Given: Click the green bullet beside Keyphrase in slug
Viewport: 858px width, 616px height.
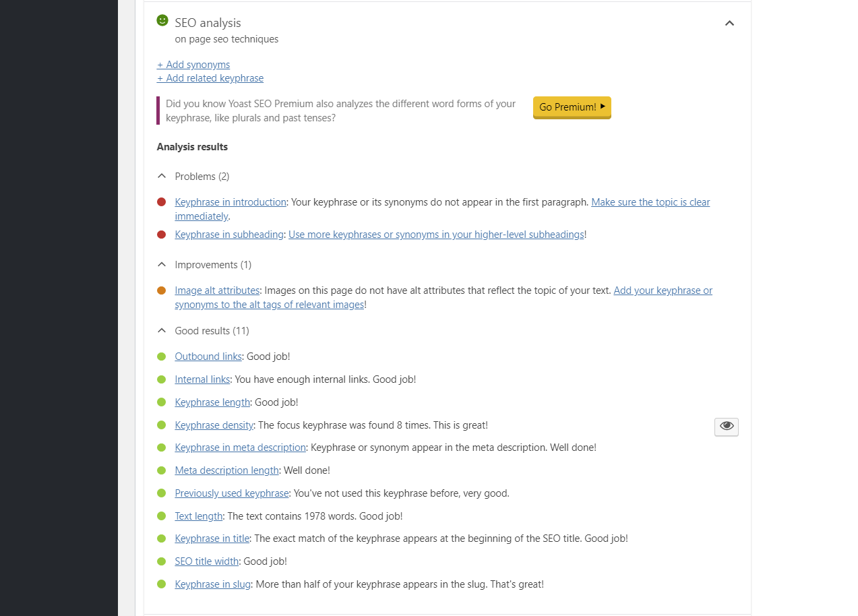Looking at the screenshot, I should tap(162, 584).
